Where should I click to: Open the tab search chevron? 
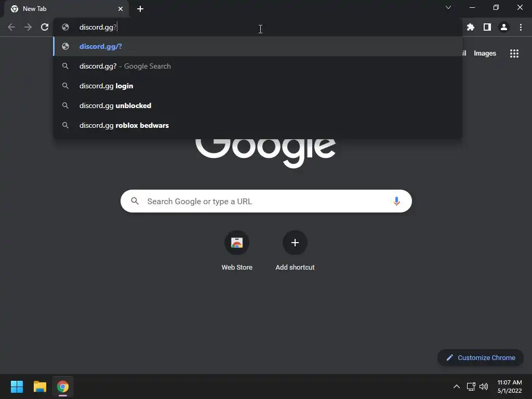tap(448, 7)
